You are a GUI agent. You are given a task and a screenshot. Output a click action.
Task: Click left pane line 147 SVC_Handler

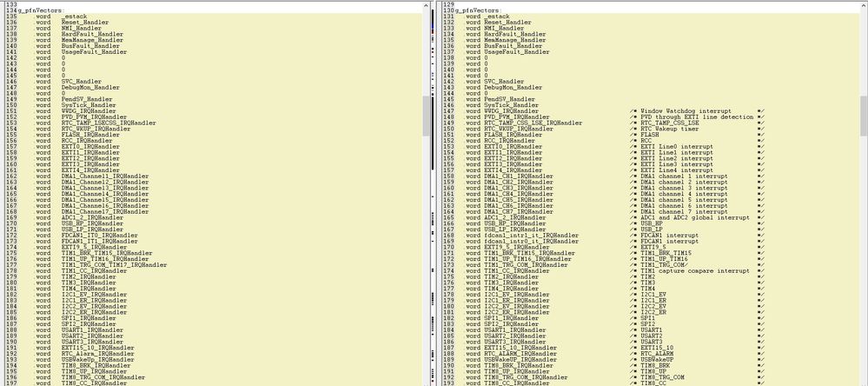[83, 82]
